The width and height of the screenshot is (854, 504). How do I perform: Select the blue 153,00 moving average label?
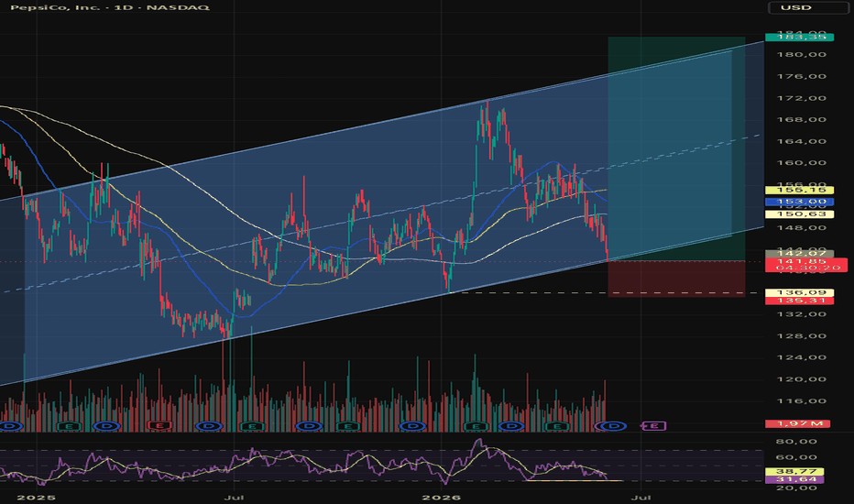(799, 202)
